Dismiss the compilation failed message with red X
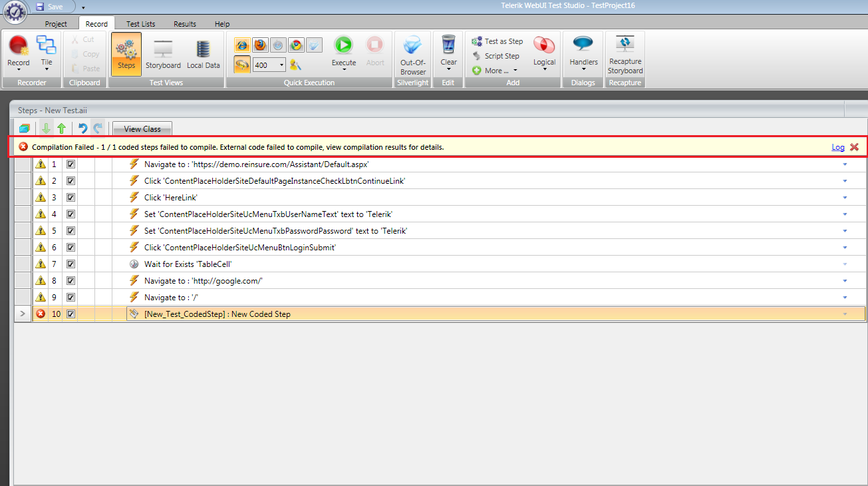 point(855,147)
